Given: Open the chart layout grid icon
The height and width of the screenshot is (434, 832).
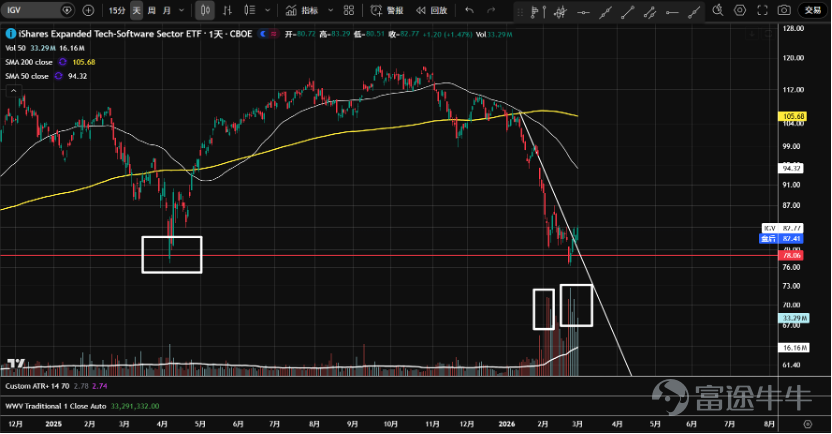Looking at the screenshot, I should pos(349,10).
